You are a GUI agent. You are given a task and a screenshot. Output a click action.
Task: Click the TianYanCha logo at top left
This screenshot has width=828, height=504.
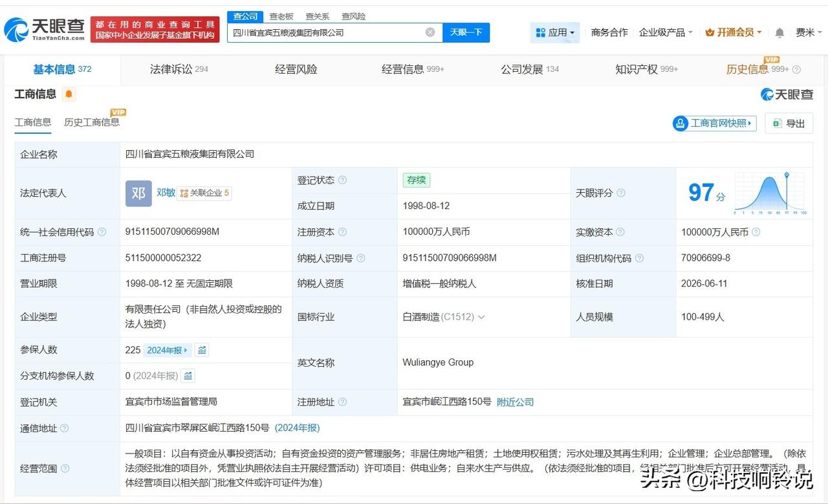[x=44, y=29]
